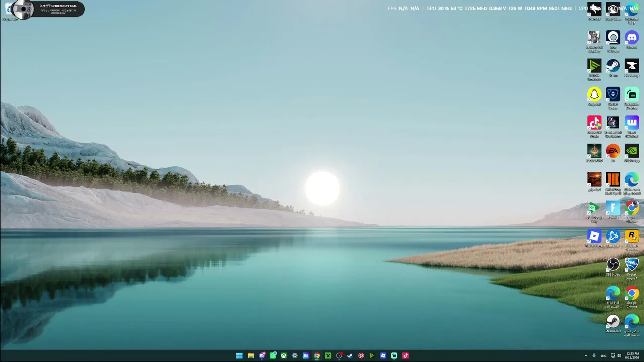Image resolution: width=644 pixels, height=362 pixels.
Task: Open Settings gear in the taskbar
Action: [x=295, y=356]
